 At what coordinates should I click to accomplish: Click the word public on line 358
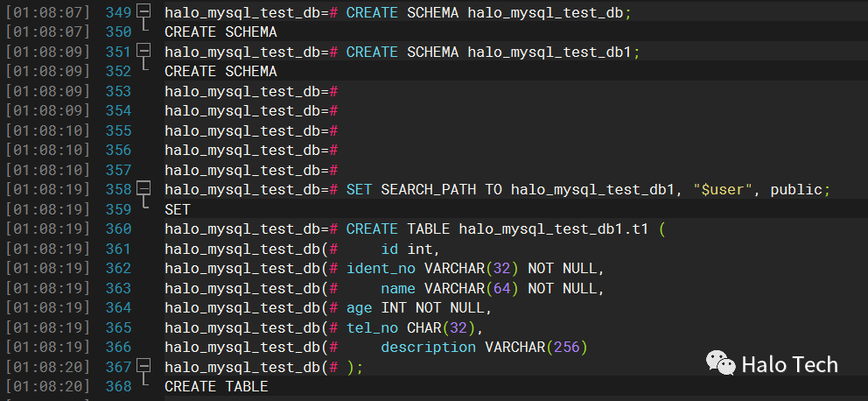click(x=796, y=190)
